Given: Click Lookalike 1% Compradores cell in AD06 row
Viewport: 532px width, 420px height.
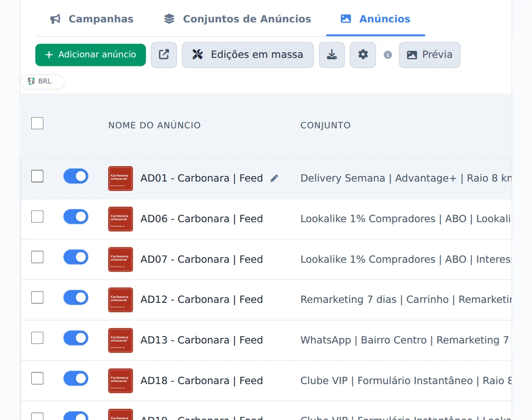Looking at the screenshot, I should pyautogui.click(x=406, y=219).
